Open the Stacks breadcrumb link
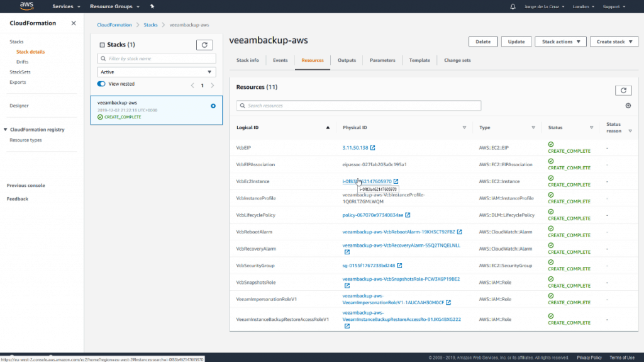The height and width of the screenshot is (362, 644). [150, 25]
